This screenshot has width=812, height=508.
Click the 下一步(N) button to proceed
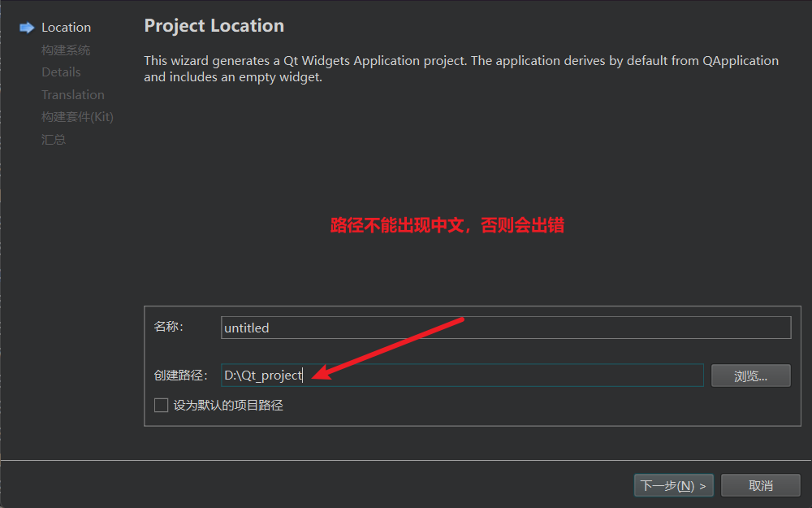673,484
